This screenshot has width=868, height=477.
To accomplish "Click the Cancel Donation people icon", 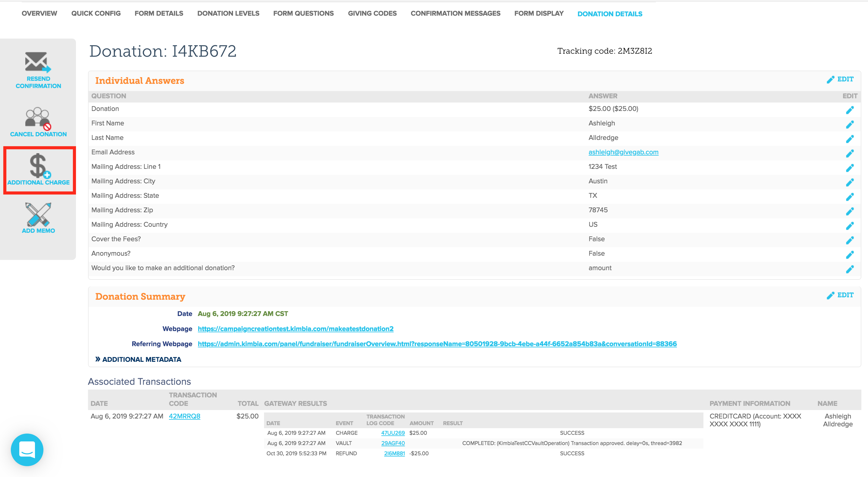I will pos(38,119).
